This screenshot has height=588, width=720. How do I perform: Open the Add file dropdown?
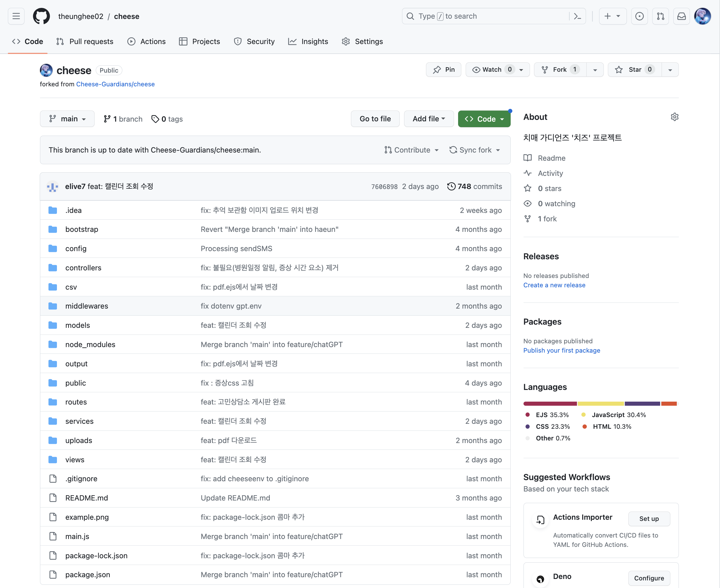click(429, 119)
